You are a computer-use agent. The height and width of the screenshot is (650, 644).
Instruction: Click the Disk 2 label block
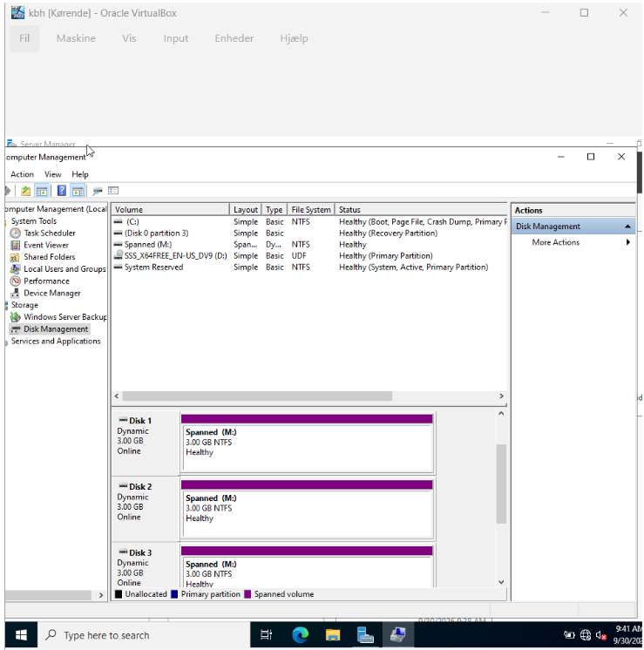(146, 509)
